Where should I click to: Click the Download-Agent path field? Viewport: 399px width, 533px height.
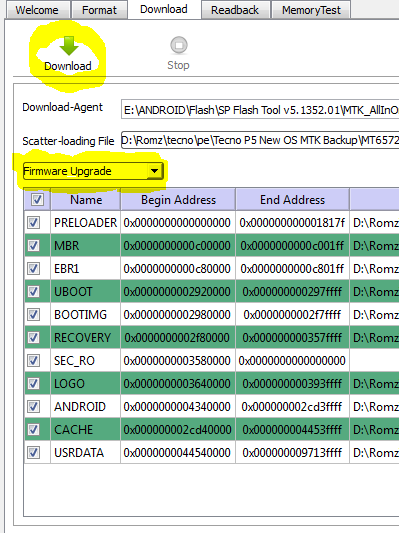click(x=260, y=110)
